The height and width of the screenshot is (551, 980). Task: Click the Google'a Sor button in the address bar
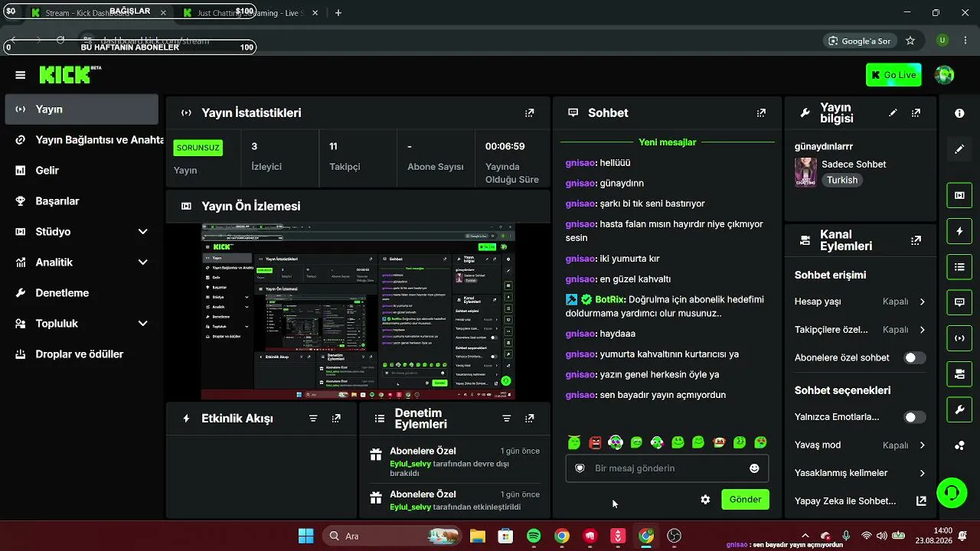click(858, 41)
